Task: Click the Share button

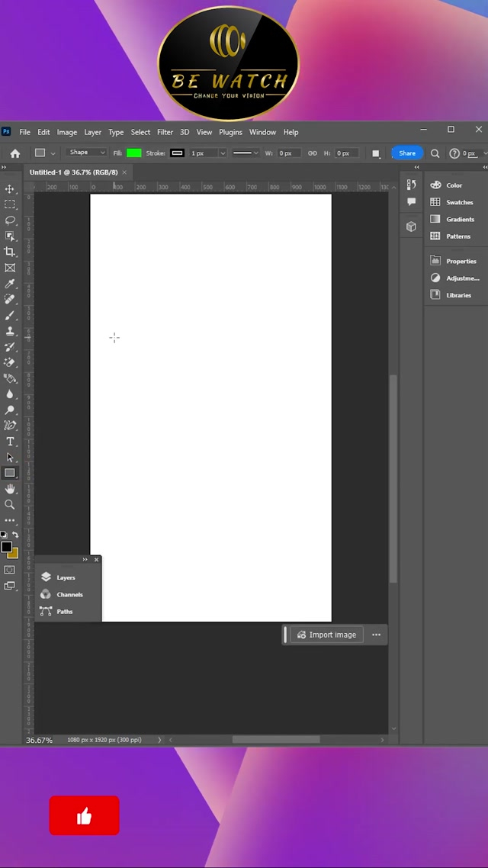Action: click(407, 153)
